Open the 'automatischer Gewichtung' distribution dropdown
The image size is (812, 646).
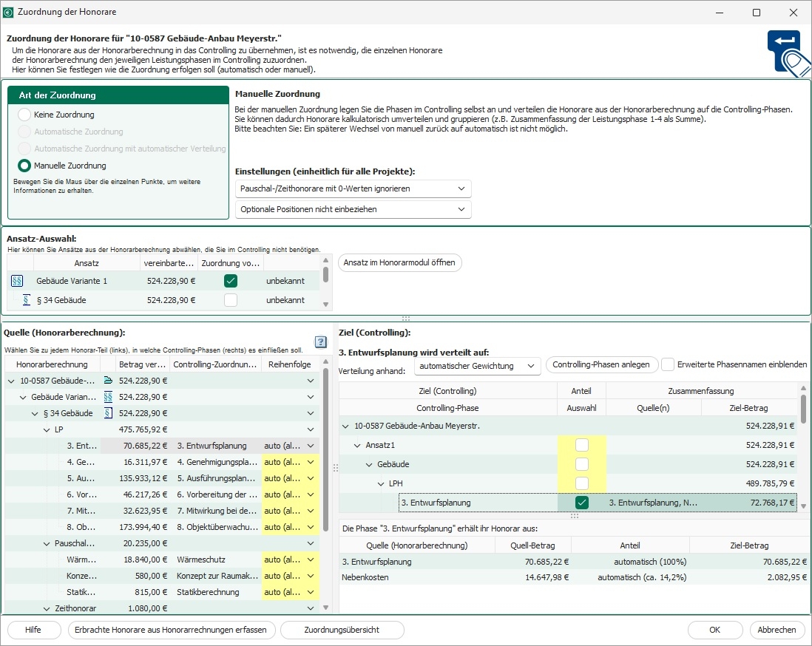pos(477,365)
